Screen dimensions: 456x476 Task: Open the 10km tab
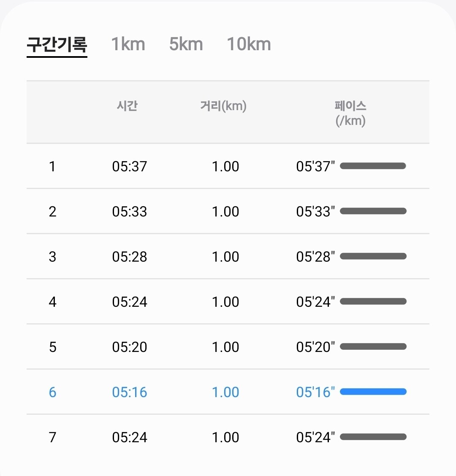[x=249, y=44]
